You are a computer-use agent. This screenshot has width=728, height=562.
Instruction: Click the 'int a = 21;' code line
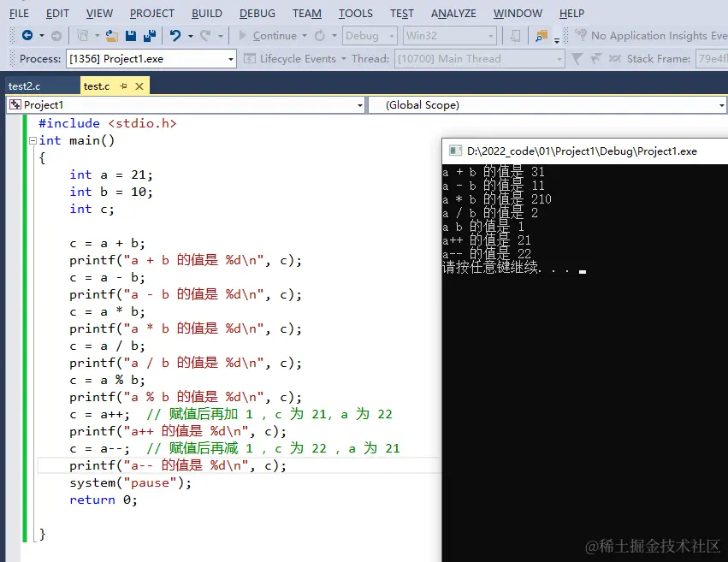(x=111, y=175)
